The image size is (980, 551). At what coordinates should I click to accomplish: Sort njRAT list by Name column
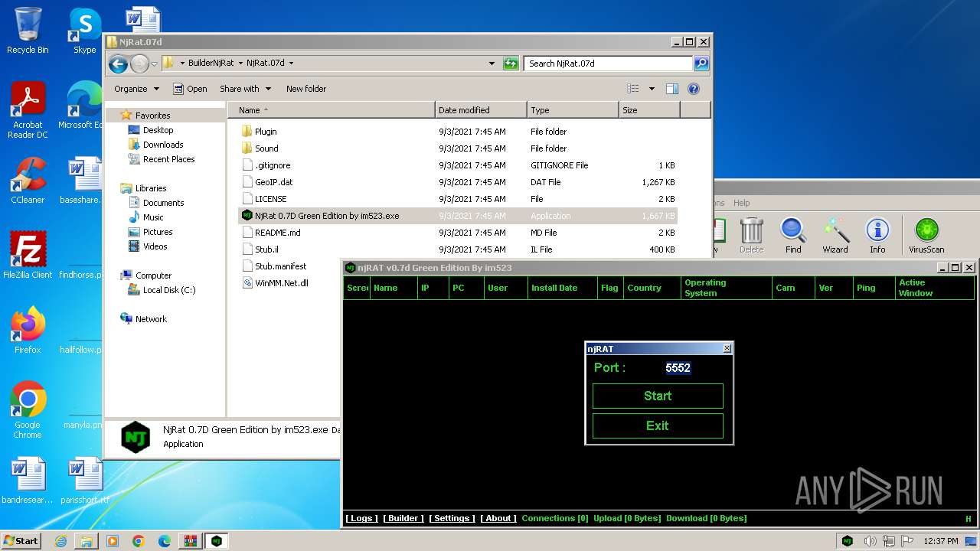point(394,288)
